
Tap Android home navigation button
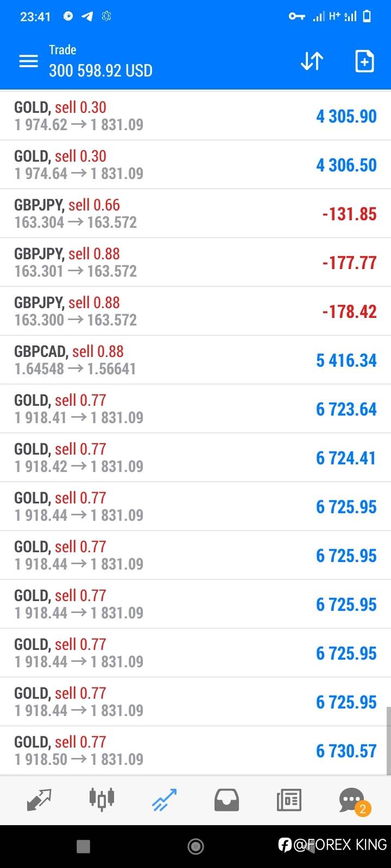tap(195, 846)
